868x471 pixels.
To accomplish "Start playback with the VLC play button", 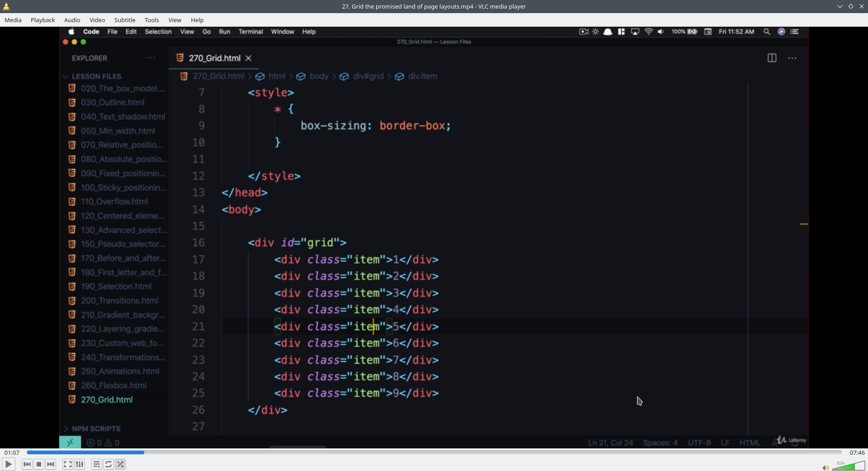I will tap(8, 464).
